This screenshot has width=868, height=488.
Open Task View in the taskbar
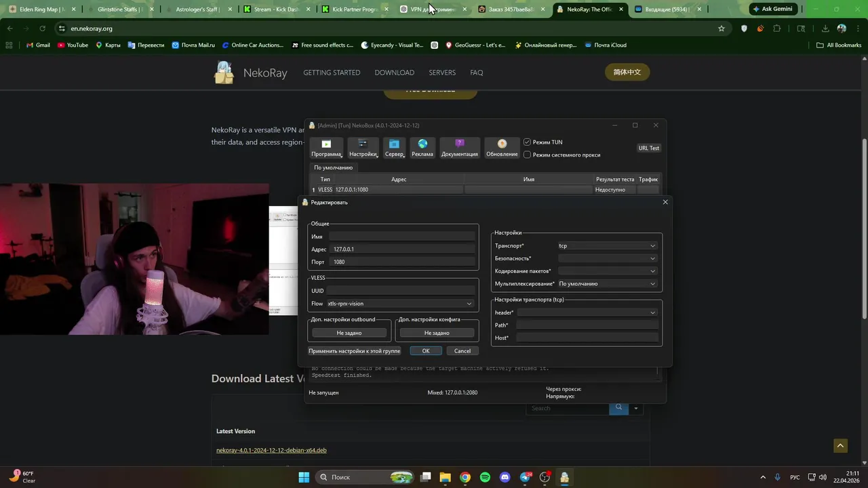pos(425,477)
